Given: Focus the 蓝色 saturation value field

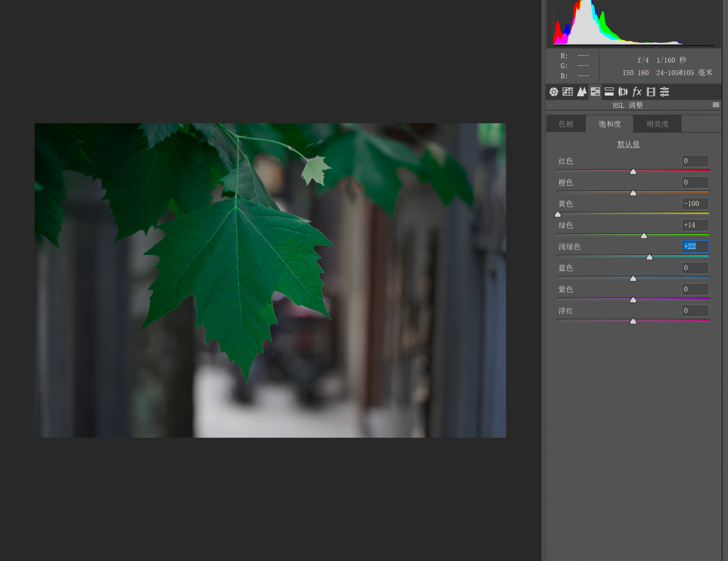Looking at the screenshot, I should [x=695, y=268].
